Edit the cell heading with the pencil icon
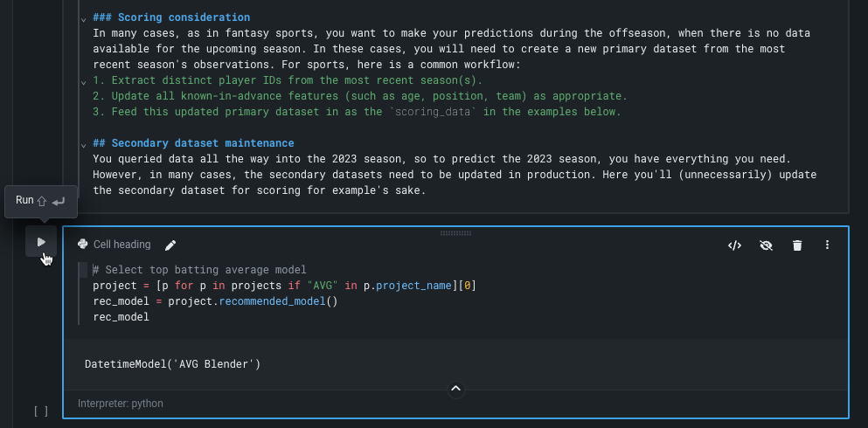This screenshot has width=868, height=428. (x=170, y=245)
